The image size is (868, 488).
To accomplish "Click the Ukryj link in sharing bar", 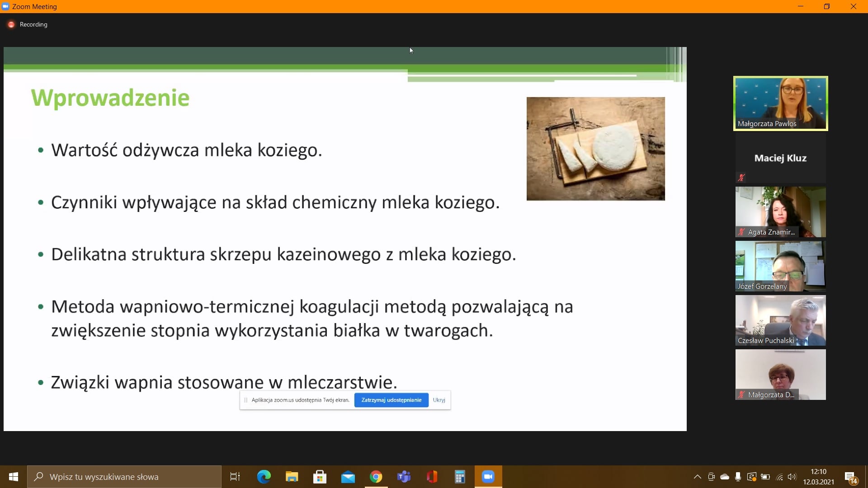I will tap(439, 400).
